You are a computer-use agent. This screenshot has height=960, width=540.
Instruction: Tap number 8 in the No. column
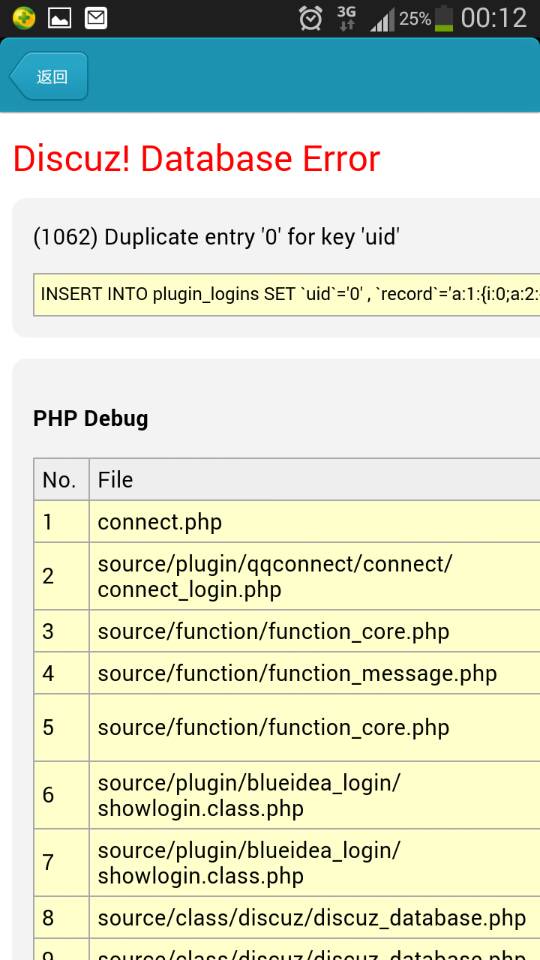pyautogui.click(x=48, y=918)
